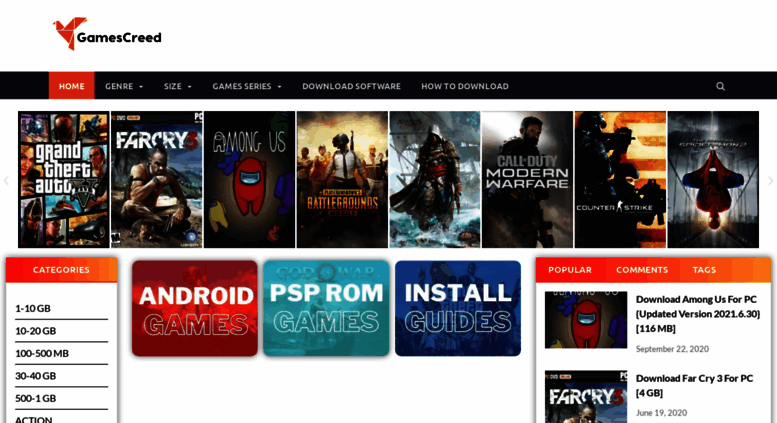
Task: Select the 10-20 GB category
Action: tap(35, 331)
